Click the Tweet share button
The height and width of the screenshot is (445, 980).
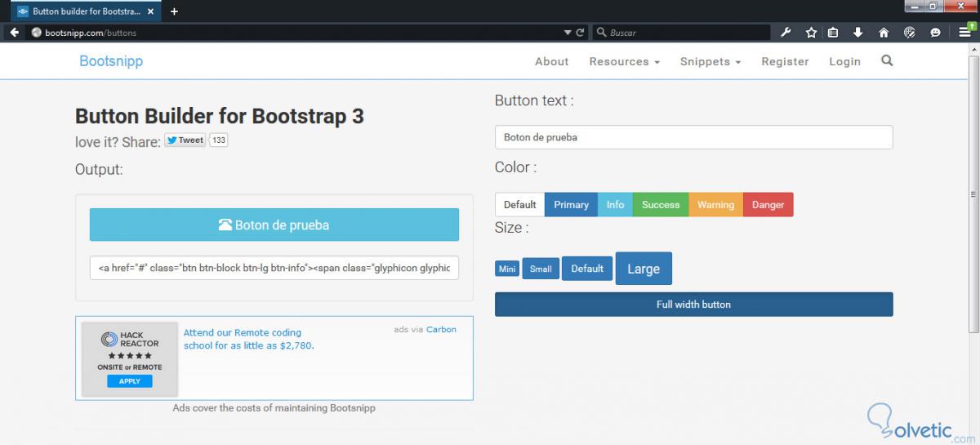click(185, 140)
